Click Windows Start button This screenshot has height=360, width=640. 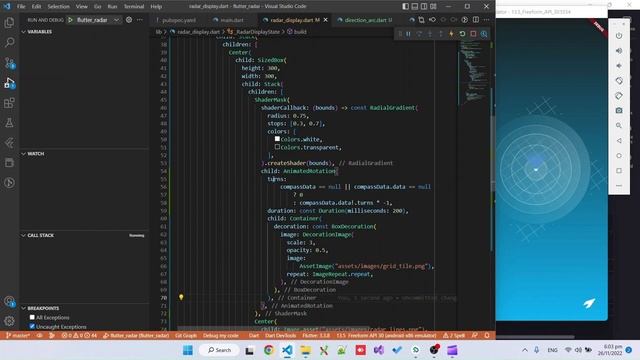[188, 350]
